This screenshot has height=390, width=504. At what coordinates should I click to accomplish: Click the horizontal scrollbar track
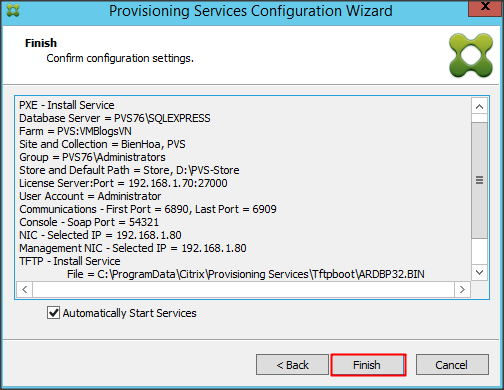(243, 289)
